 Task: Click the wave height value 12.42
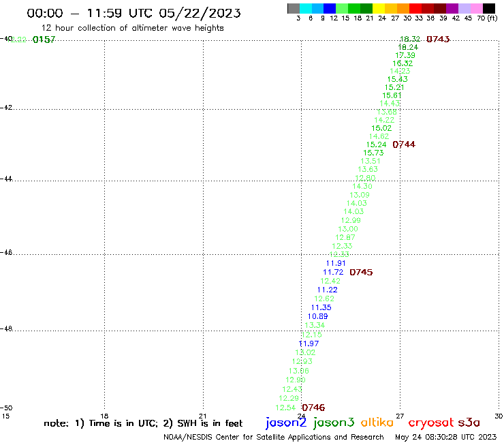pos(330,281)
